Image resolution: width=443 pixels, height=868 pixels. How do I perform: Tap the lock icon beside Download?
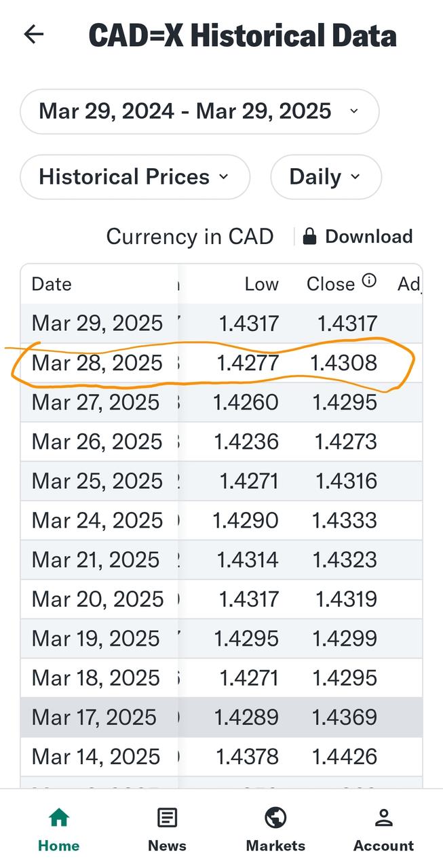pyautogui.click(x=309, y=236)
